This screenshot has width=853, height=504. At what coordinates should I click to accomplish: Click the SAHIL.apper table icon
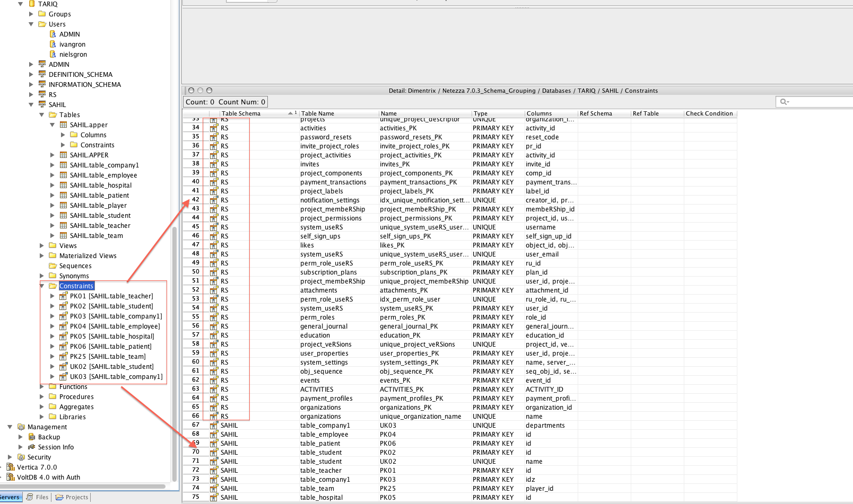click(64, 125)
